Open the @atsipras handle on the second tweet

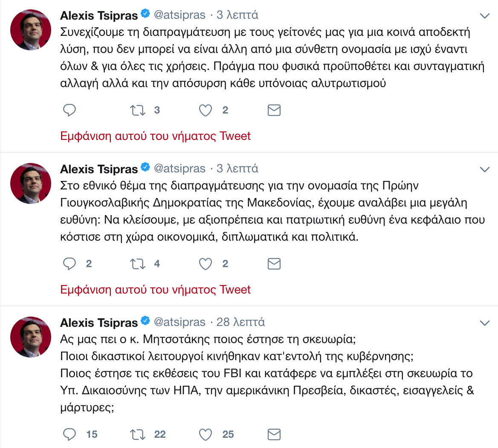point(180,169)
